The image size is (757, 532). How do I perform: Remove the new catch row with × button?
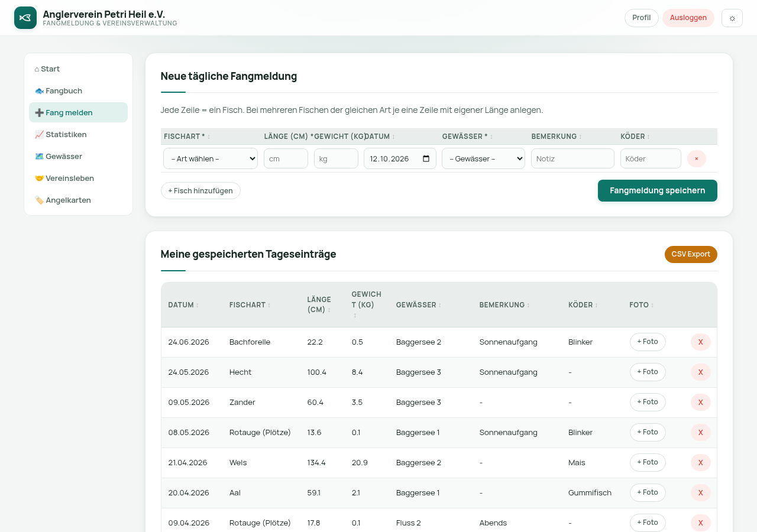pyautogui.click(x=697, y=158)
